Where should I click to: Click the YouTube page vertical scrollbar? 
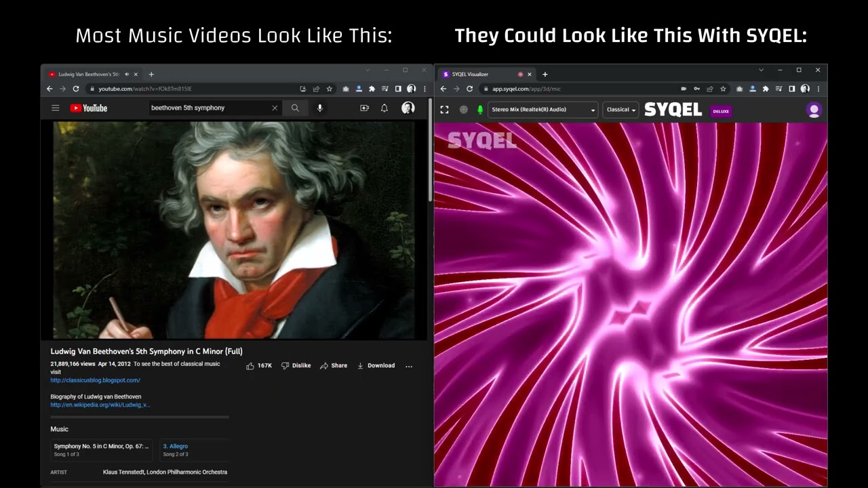click(430, 150)
